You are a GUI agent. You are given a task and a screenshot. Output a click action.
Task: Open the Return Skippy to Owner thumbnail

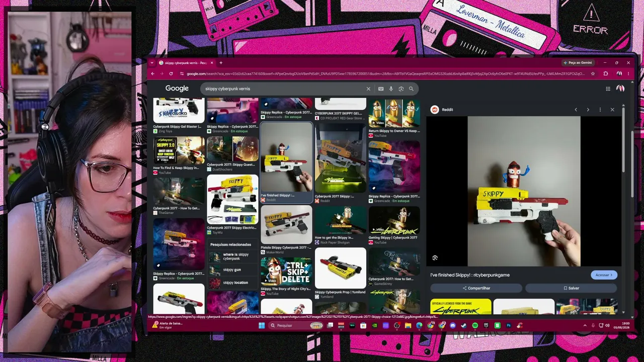point(394,114)
